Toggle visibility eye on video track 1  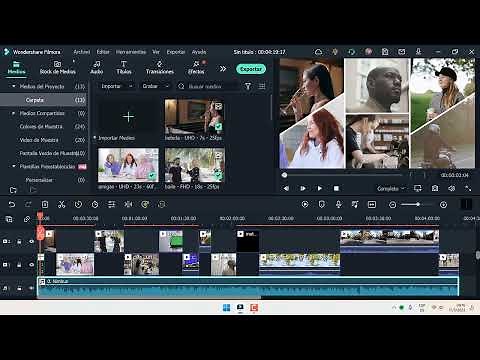pos(31,265)
